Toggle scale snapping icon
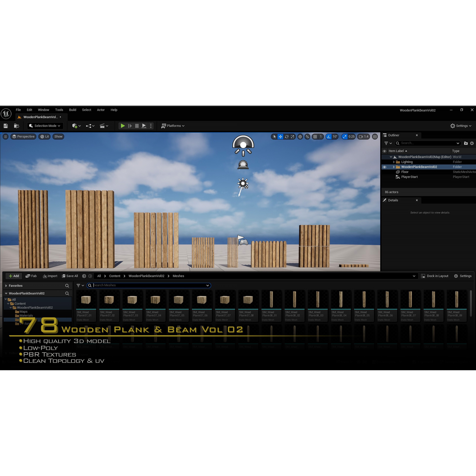 pos(344,136)
